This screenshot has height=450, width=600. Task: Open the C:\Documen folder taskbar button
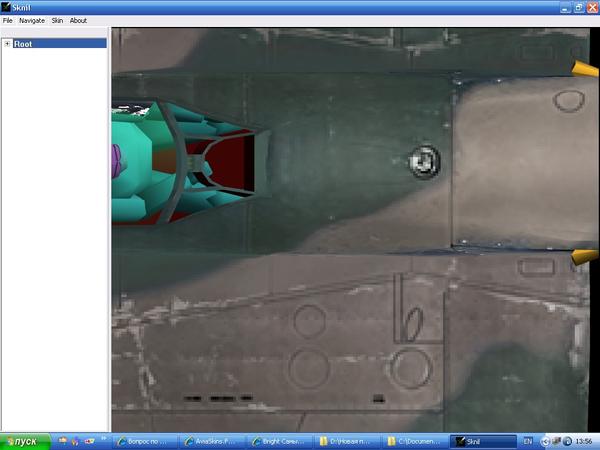(416, 442)
